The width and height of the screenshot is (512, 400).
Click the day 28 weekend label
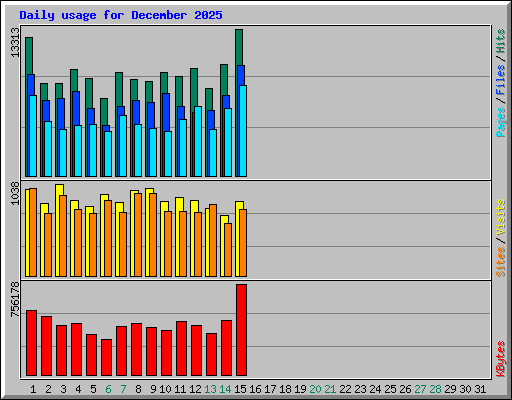click(435, 389)
